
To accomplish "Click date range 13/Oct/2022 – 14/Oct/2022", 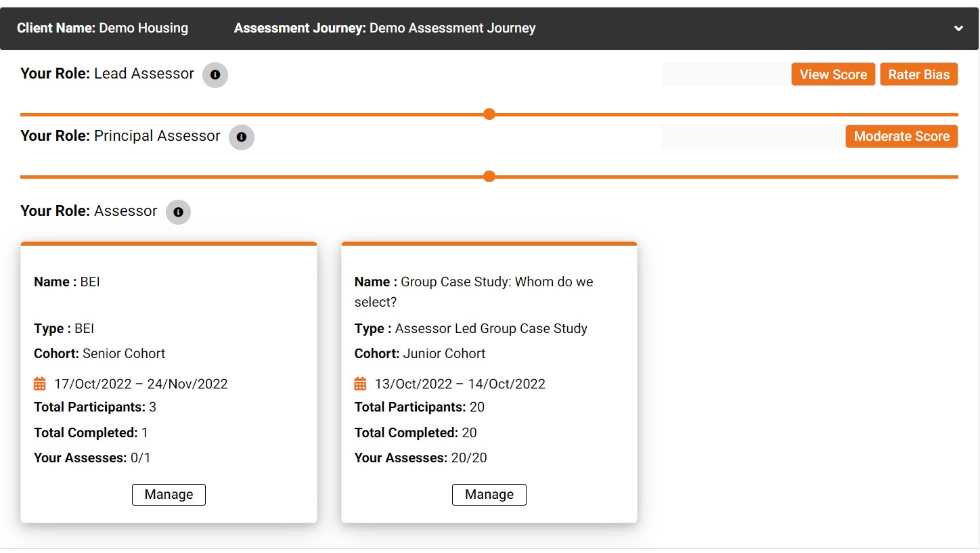I will [x=460, y=384].
